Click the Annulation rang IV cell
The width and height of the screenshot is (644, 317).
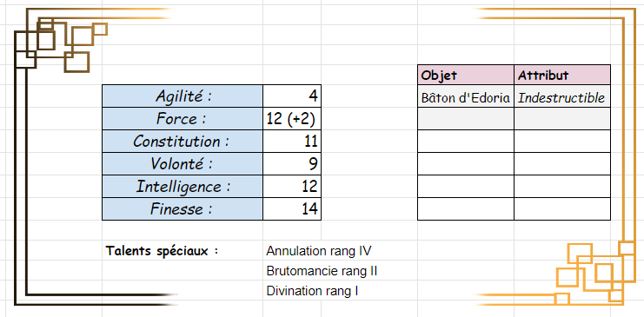pos(319,250)
